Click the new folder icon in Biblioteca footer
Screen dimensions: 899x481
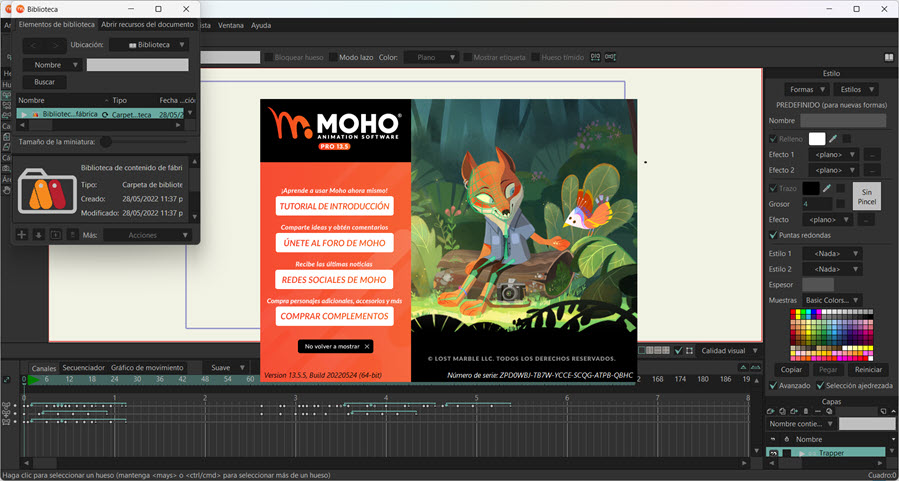click(x=56, y=234)
